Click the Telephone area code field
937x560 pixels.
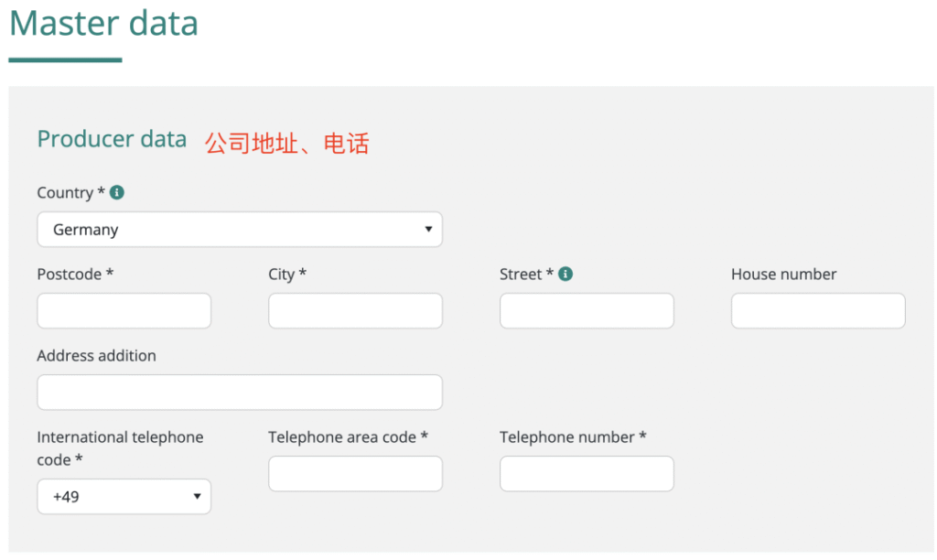coord(355,474)
